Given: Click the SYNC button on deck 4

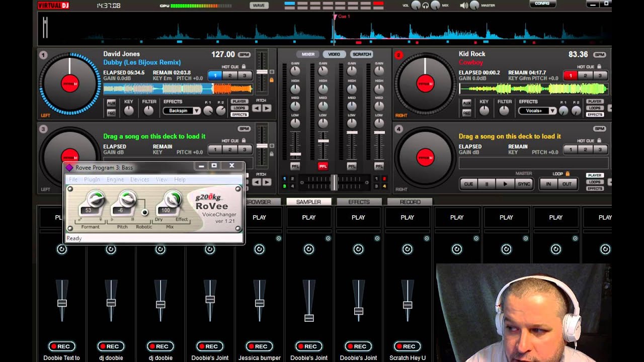Looking at the screenshot, I should pyautogui.click(x=524, y=184).
